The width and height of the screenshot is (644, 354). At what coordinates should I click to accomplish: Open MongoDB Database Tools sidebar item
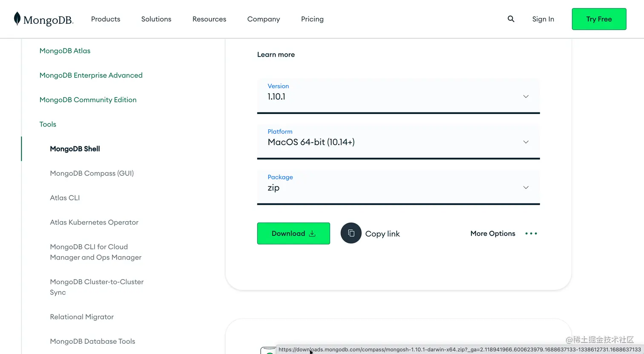tap(92, 341)
